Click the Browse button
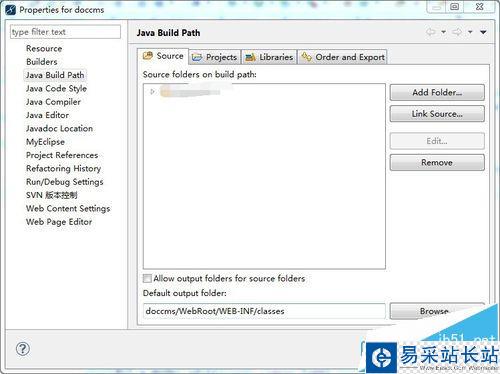This screenshot has height=374, width=500. pyautogui.click(x=437, y=311)
